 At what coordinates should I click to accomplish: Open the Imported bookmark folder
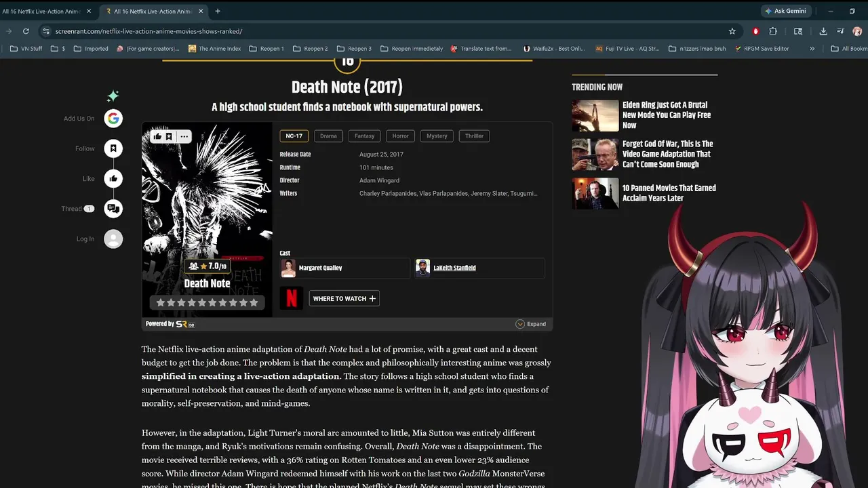[x=91, y=49]
